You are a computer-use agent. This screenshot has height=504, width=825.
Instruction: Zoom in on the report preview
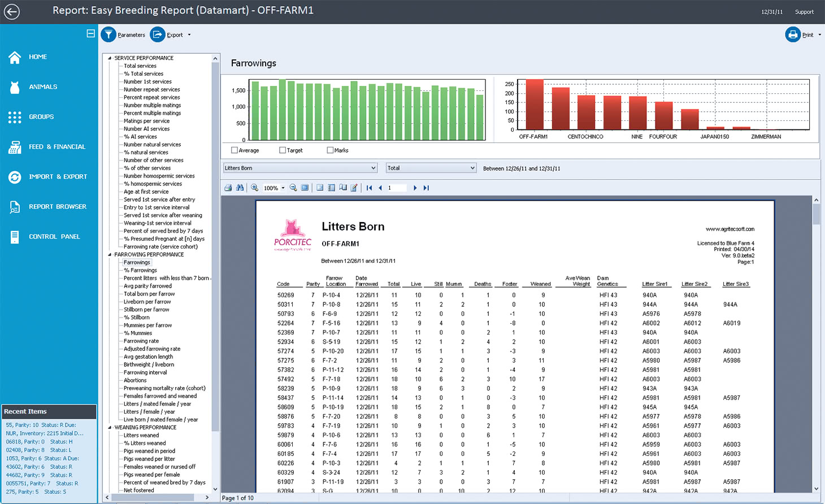tap(255, 187)
